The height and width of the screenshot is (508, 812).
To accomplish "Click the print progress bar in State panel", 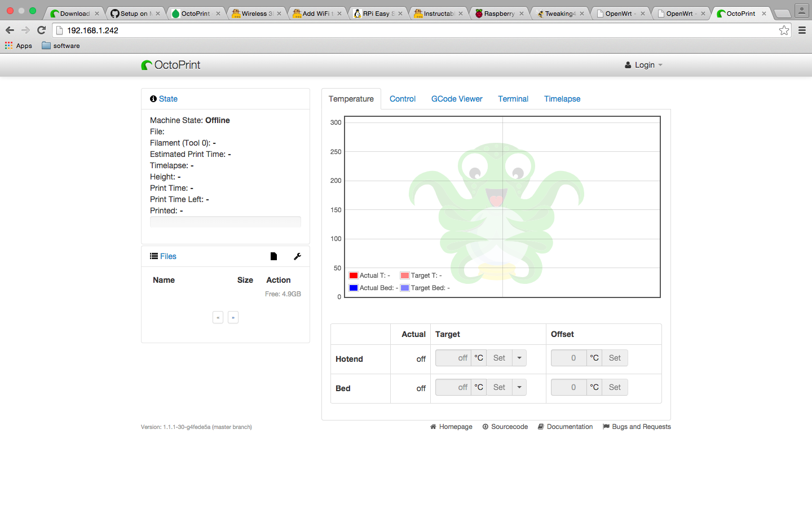I will 226,222.
